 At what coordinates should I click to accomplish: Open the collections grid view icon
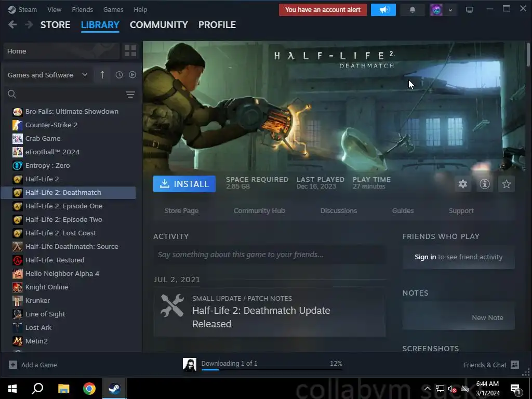point(130,51)
